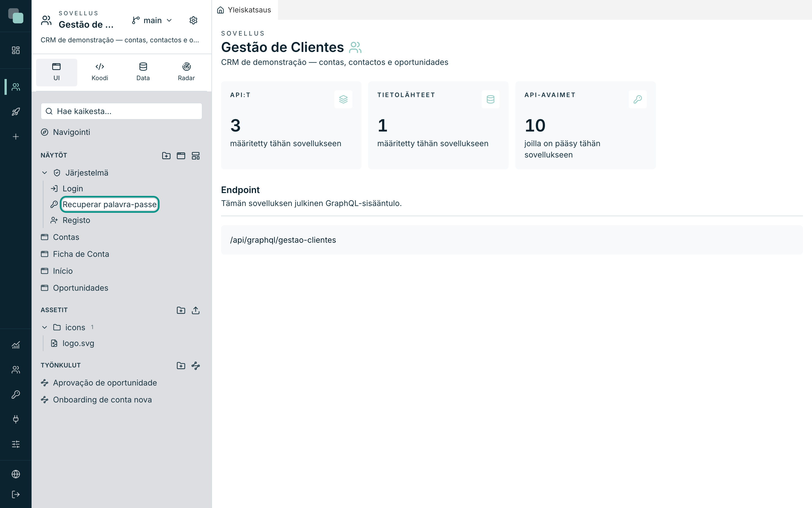The width and height of the screenshot is (812, 508).
Task: Click users icon beside Gestão de Clientes title
Action: click(x=355, y=47)
